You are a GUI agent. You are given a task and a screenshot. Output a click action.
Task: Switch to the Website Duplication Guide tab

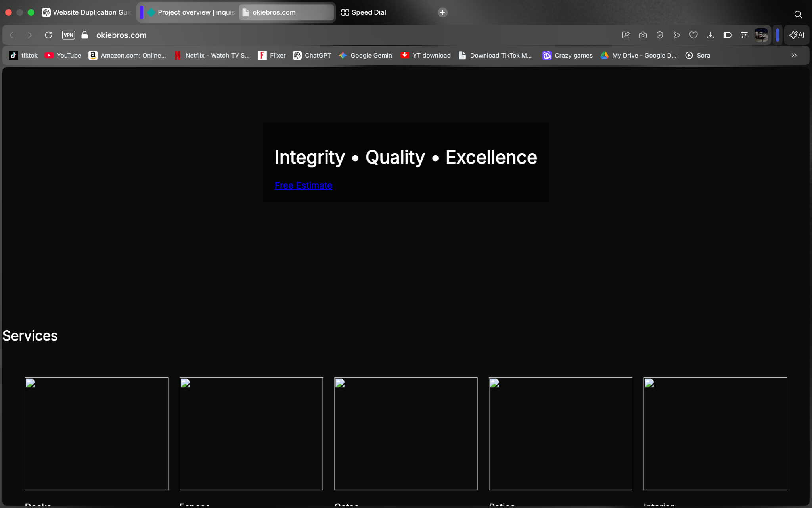click(87, 12)
